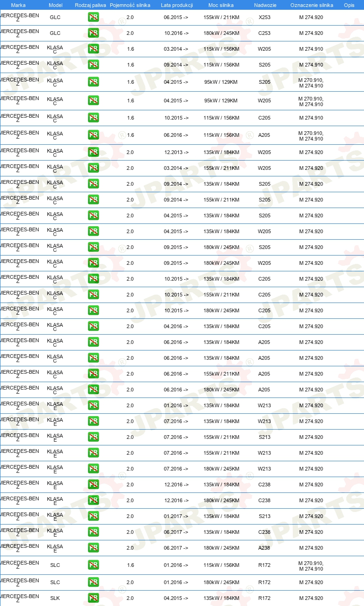Click the Nadwozie column header

[x=264, y=5]
